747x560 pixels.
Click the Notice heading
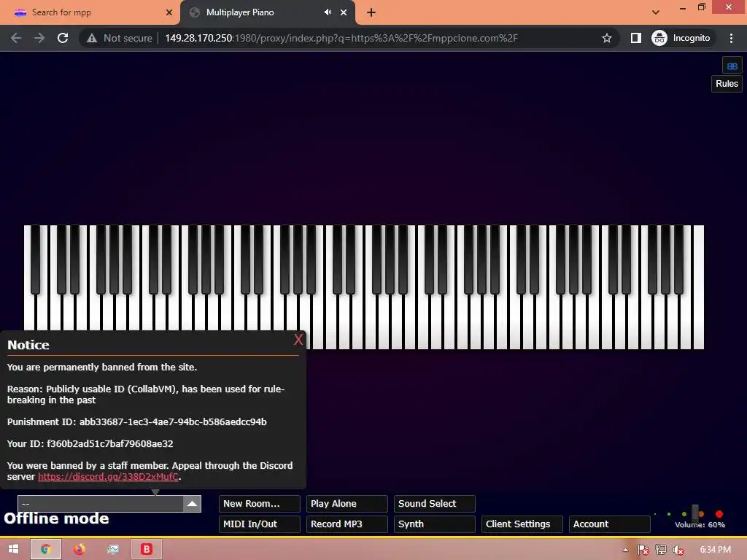point(28,345)
